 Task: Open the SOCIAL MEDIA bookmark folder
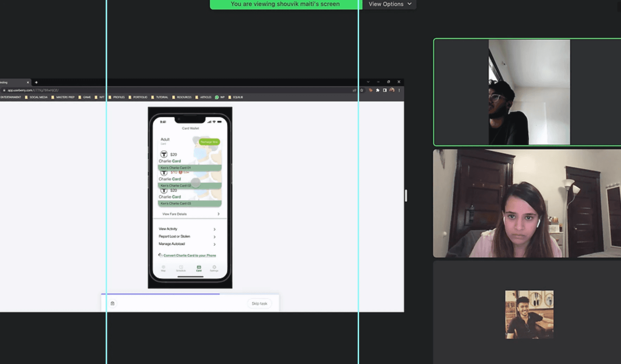coord(36,97)
